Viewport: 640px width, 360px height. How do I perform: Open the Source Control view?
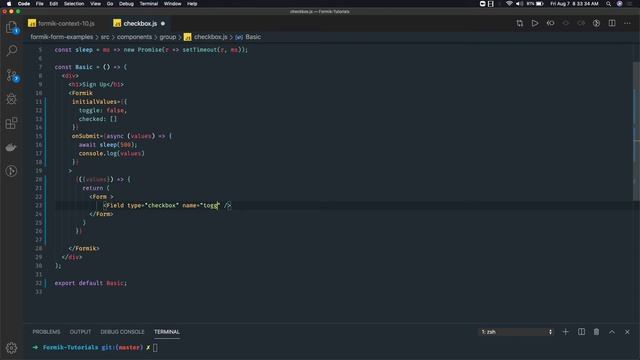11,75
